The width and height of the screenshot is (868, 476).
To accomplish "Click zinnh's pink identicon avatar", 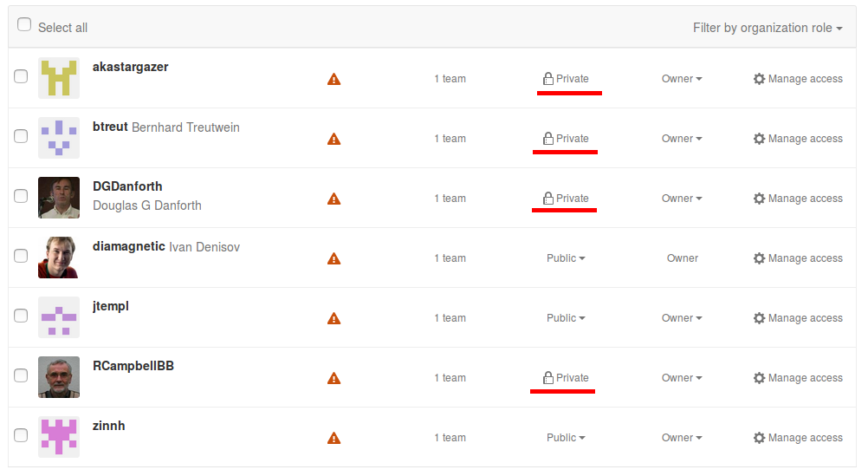I will pyautogui.click(x=59, y=437).
